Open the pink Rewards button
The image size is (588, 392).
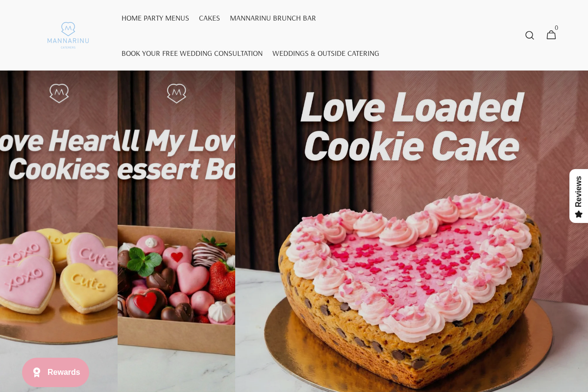point(56,372)
